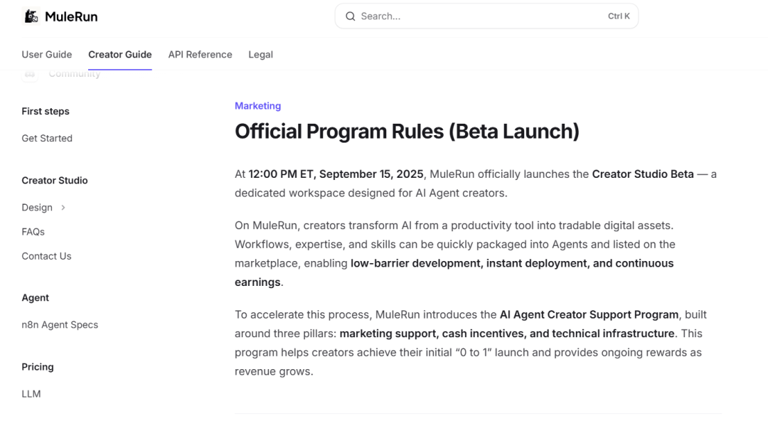Open the LLM pricing page
This screenshot has height=421, width=768.
(x=31, y=394)
